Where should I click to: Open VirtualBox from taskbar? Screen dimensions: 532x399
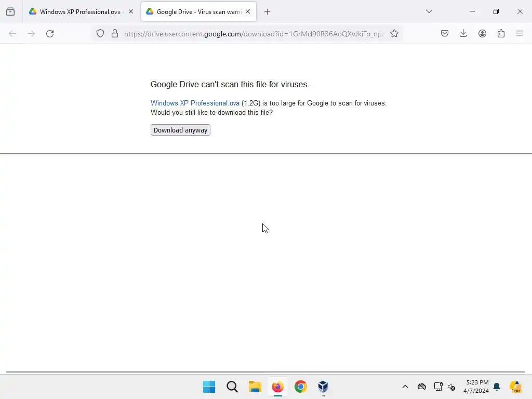pos(323,387)
